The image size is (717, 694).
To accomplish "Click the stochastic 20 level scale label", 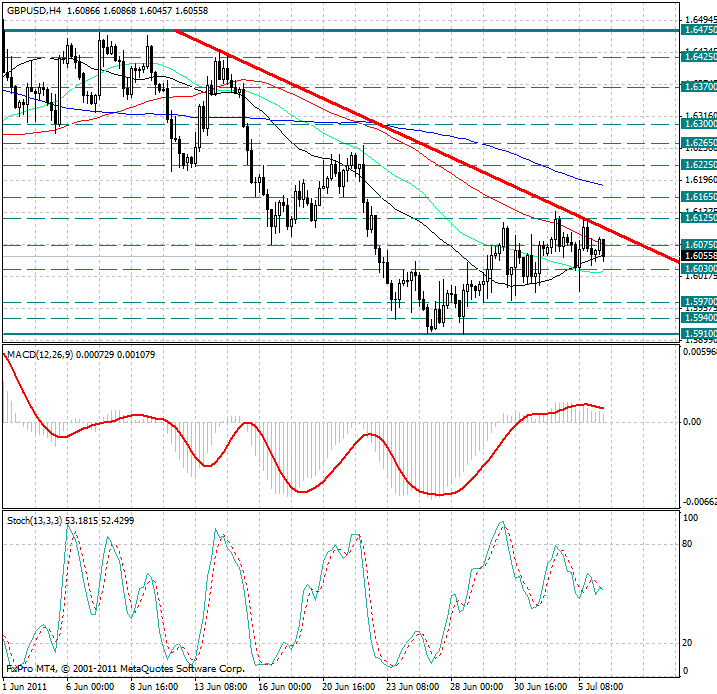I will pyautogui.click(x=689, y=643).
